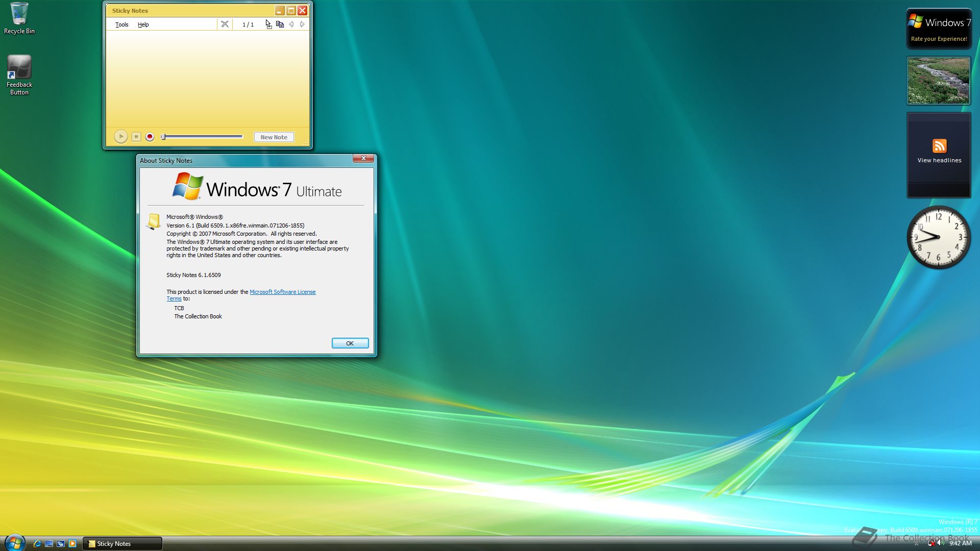
Task: Click the analog clock gadget
Action: pyautogui.click(x=939, y=237)
